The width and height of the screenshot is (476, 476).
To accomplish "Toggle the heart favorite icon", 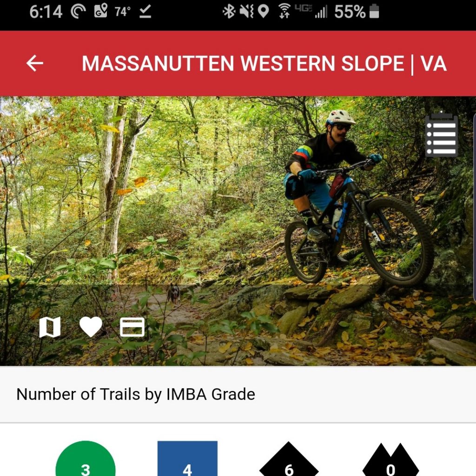I will tap(91, 327).
